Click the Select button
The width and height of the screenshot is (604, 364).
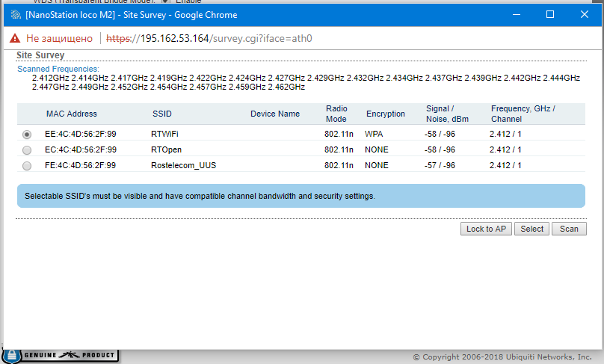coord(531,229)
